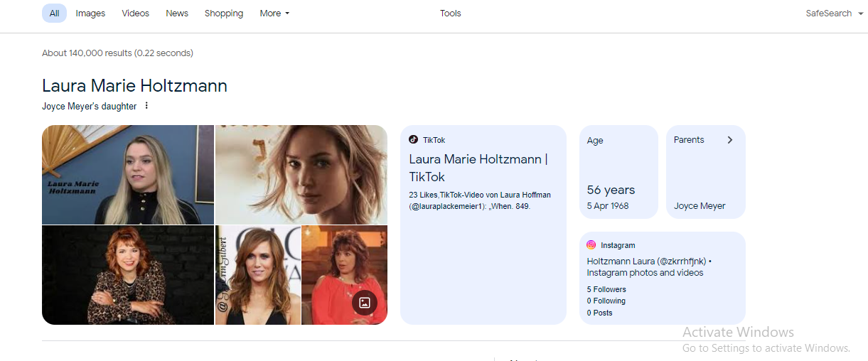This screenshot has height=361, width=868.
Task: Open the search Tools button
Action: click(x=451, y=14)
